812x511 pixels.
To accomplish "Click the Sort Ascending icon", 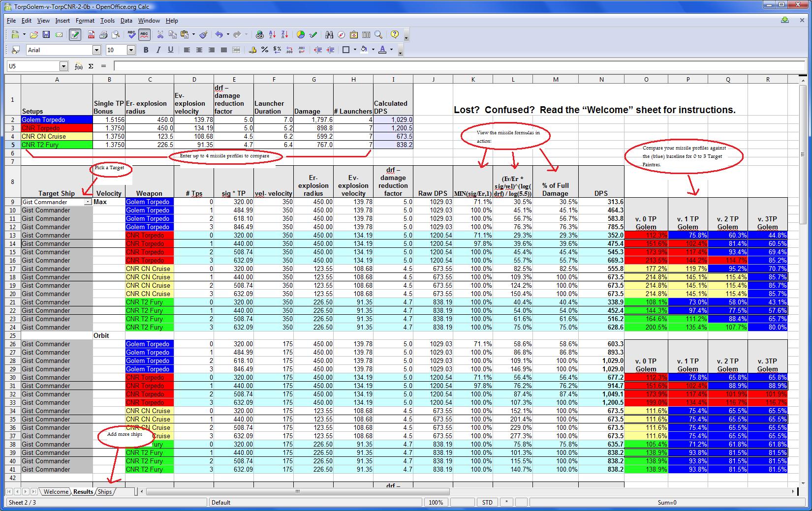I will pyautogui.click(x=272, y=35).
